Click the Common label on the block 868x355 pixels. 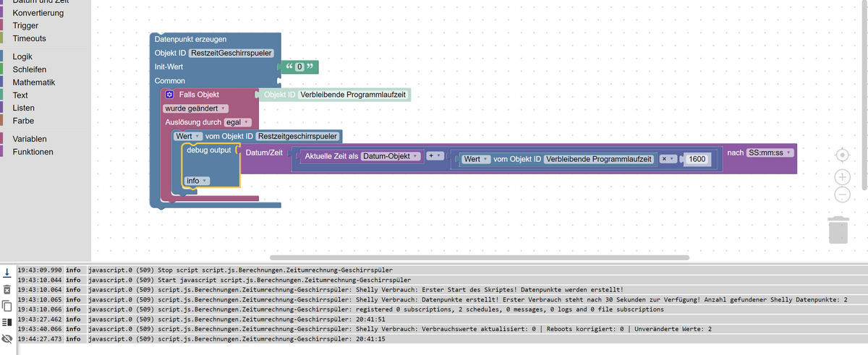tap(170, 80)
